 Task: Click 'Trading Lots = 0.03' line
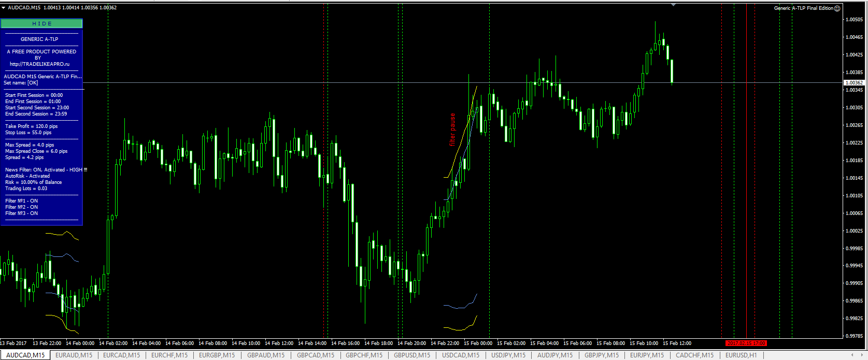coord(26,189)
